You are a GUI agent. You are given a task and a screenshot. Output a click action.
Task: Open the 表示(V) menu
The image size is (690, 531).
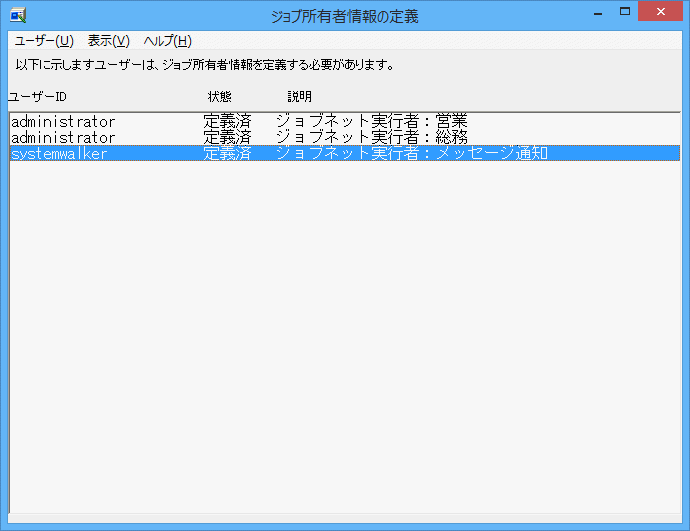click(108, 41)
